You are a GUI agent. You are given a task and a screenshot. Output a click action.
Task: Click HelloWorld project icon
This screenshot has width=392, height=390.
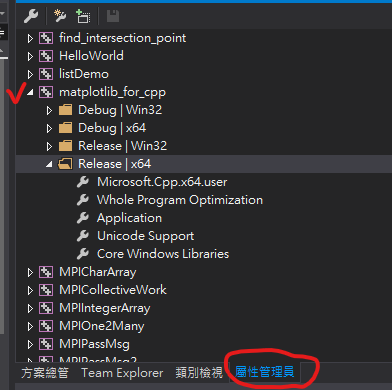click(x=46, y=56)
